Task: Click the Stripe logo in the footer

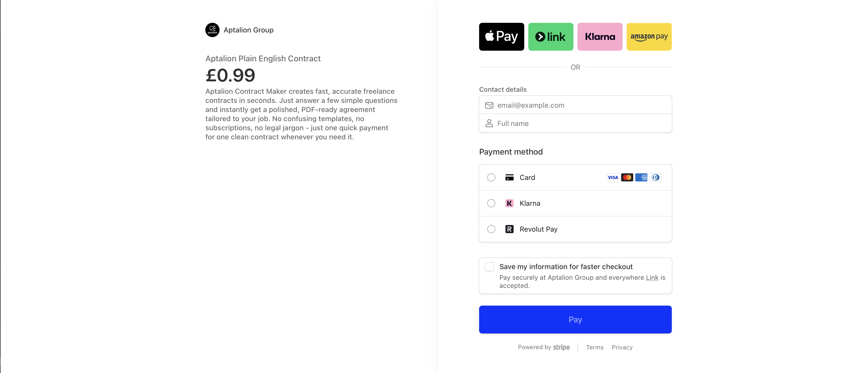Action: 561,347
